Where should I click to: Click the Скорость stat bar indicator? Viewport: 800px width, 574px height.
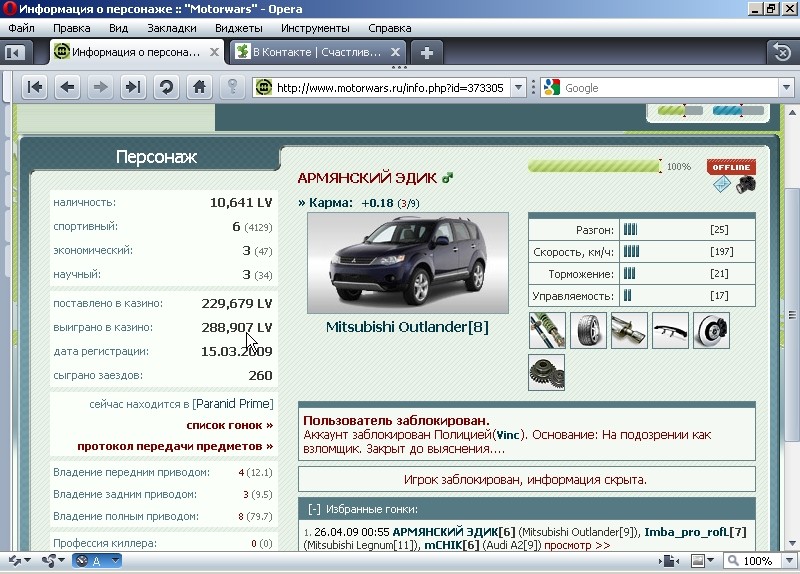(631, 252)
